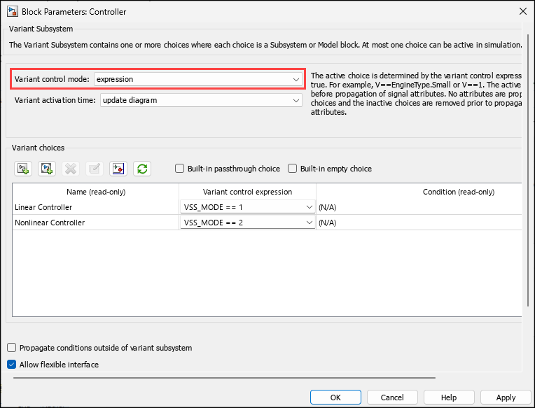
Task: Uncheck Allow flexible interface
Action: pos(12,364)
